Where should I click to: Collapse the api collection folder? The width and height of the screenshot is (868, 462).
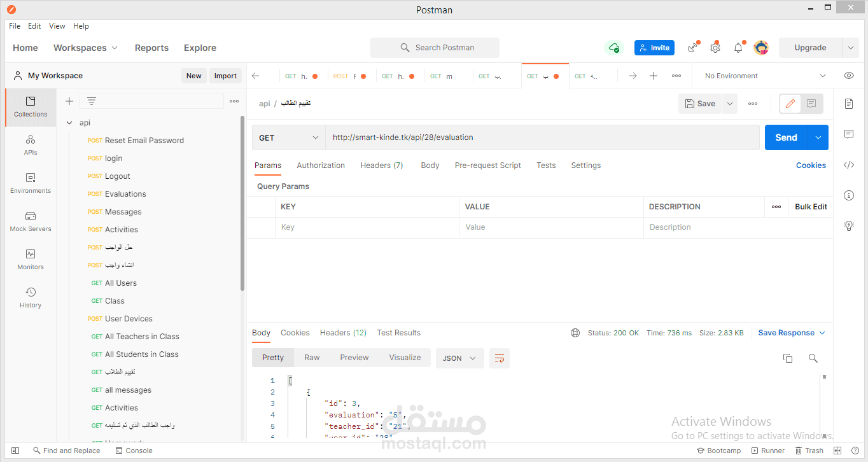(69, 123)
